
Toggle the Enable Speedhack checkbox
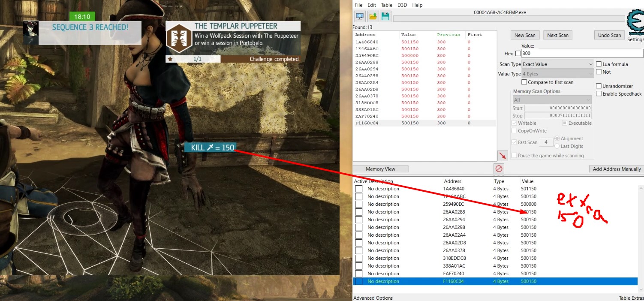click(599, 94)
